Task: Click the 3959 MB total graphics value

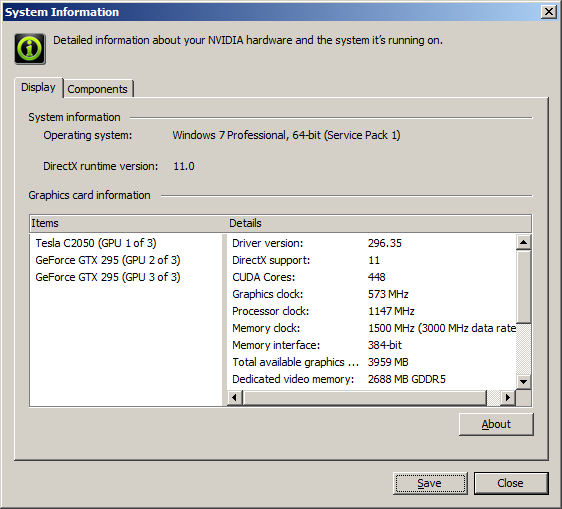Action: 388,362
